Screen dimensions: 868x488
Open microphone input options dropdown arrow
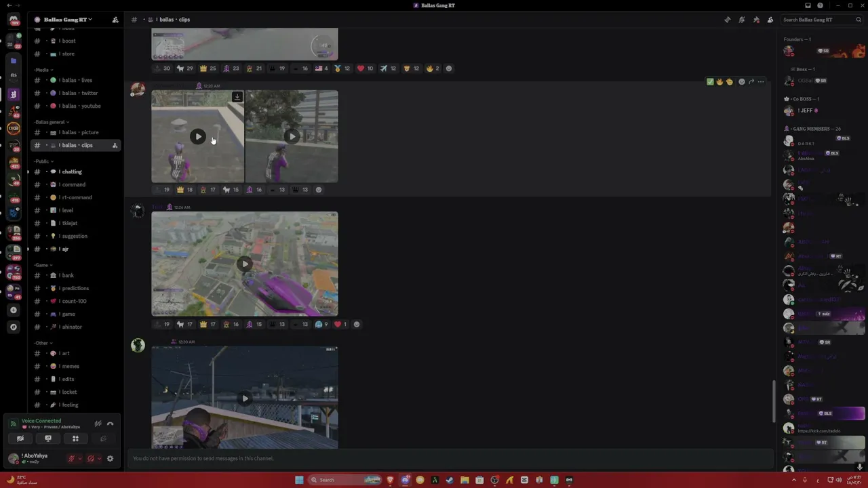[x=79, y=459]
